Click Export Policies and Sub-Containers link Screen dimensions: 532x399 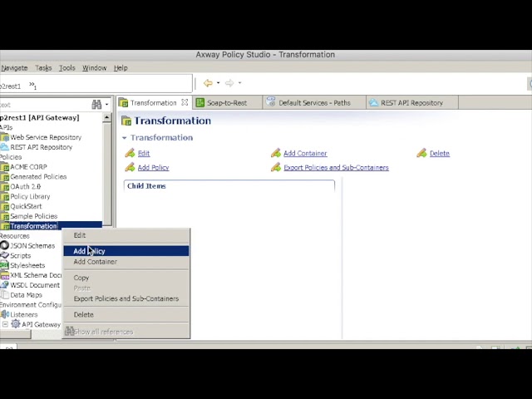click(x=336, y=168)
